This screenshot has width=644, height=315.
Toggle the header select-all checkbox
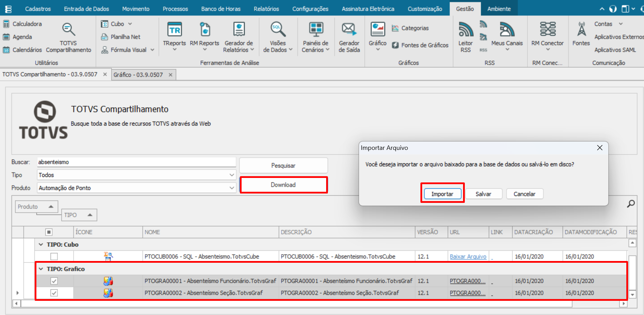tap(49, 232)
